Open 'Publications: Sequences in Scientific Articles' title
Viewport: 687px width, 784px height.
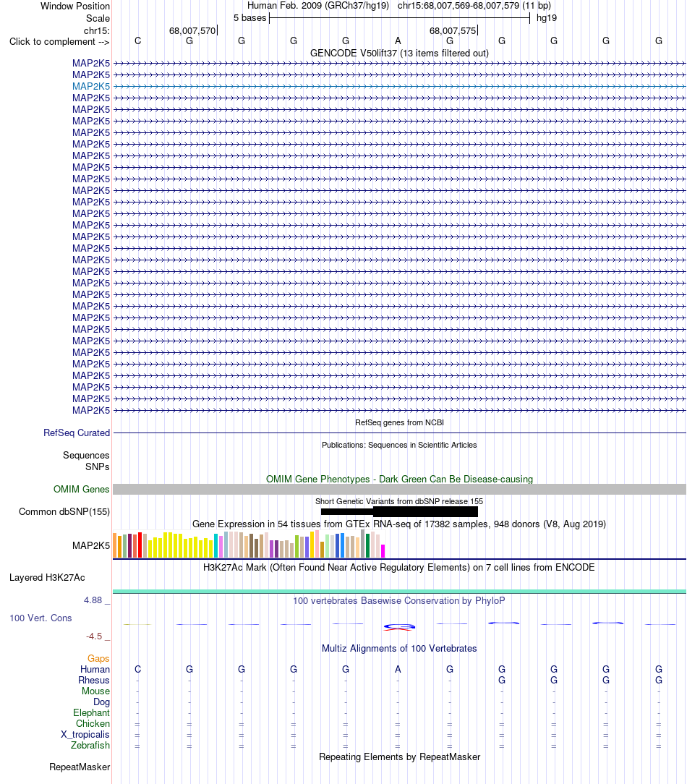point(399,445)
